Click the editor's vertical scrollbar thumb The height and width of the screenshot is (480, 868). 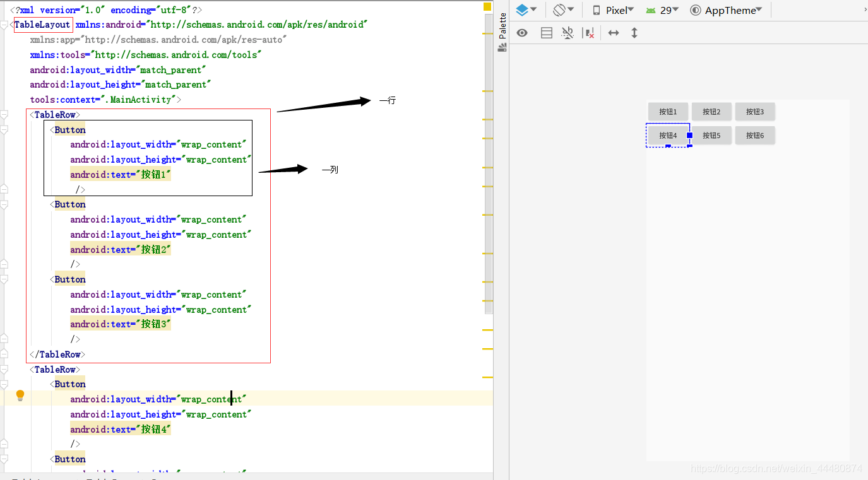pos(489,164)
